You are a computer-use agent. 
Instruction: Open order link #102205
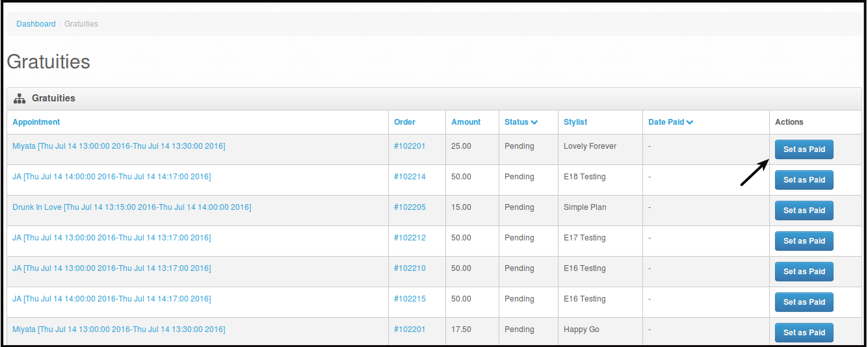point(410,207)
